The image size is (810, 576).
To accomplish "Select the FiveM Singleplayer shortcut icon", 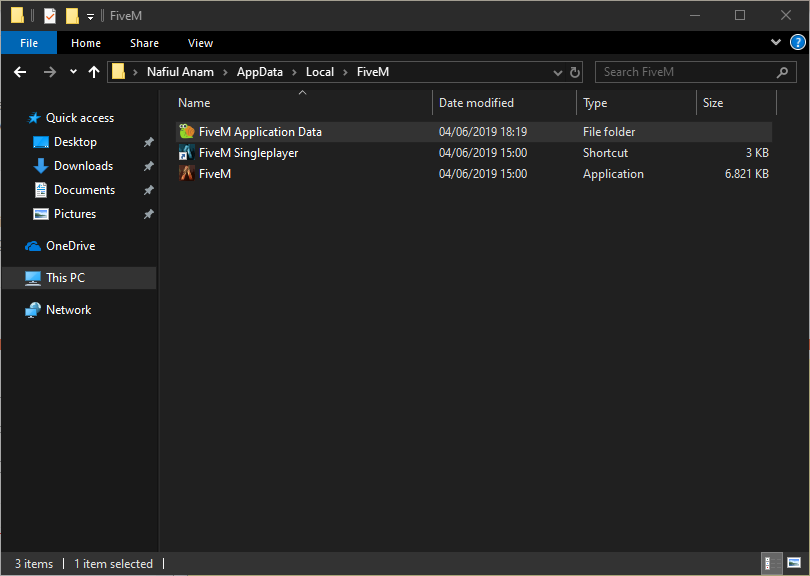I will 186,153.
